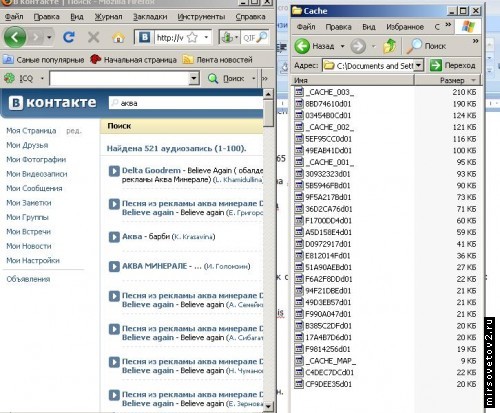Click the VKontakte search field with аква
The height and width of the screenshot is (413, 500).
click(186, 103)
